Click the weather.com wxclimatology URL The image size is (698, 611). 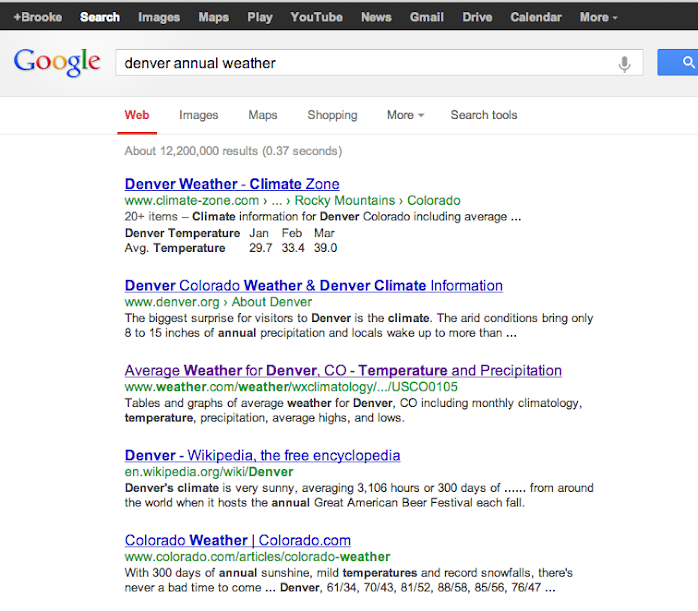[291, 387]
